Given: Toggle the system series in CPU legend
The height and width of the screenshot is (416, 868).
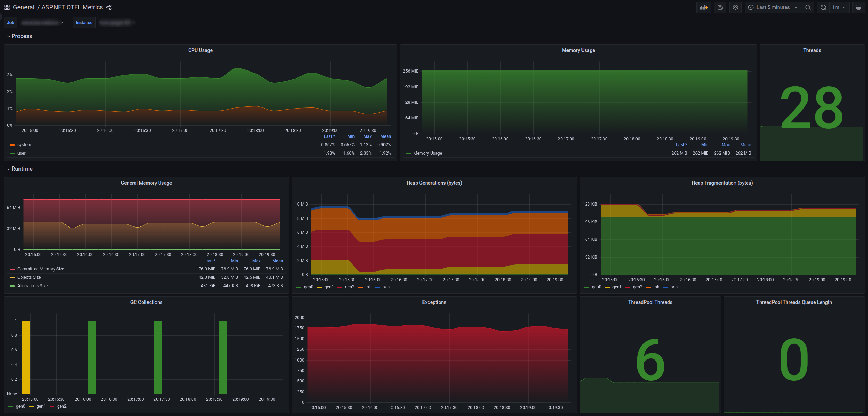Looking at the screenshot, I should coord(24,145).
